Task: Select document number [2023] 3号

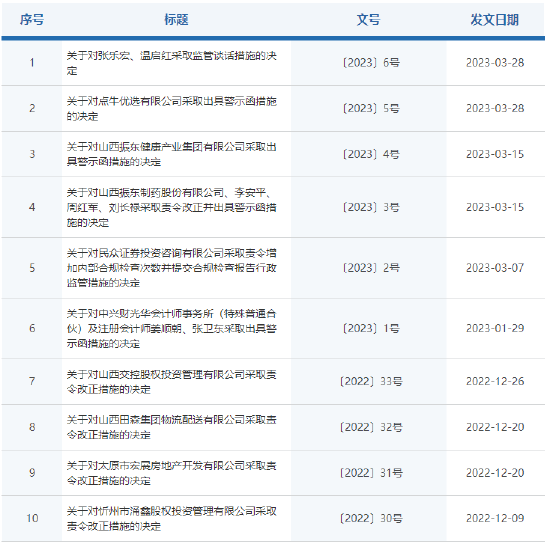Action: pos(371,207)
